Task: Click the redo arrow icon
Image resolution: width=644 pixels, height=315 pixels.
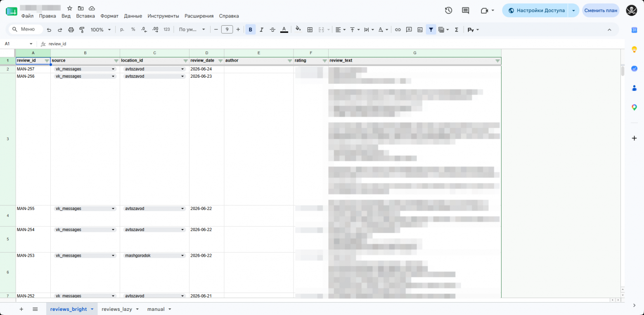Action: point(60,30)
